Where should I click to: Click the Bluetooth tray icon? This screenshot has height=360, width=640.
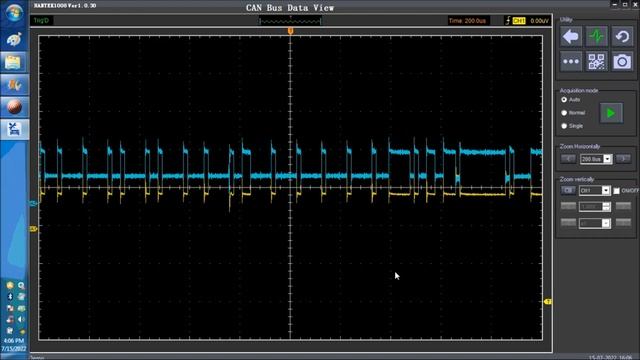10,297
